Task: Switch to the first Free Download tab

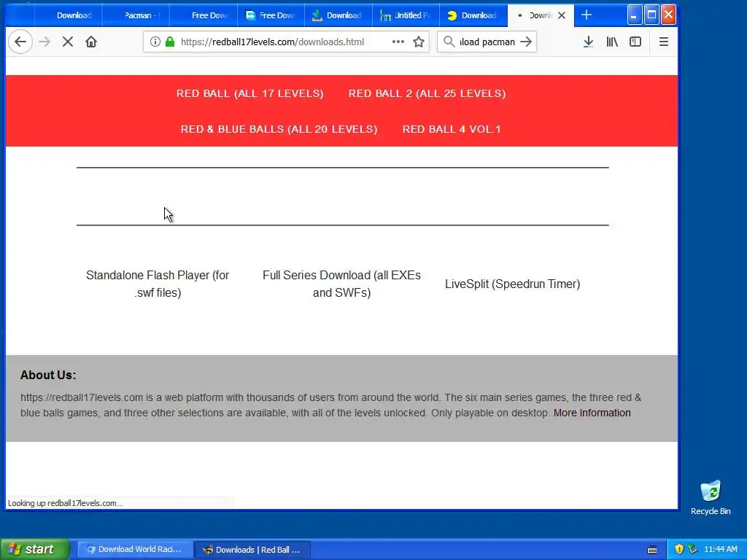Action: coord(204,15)
